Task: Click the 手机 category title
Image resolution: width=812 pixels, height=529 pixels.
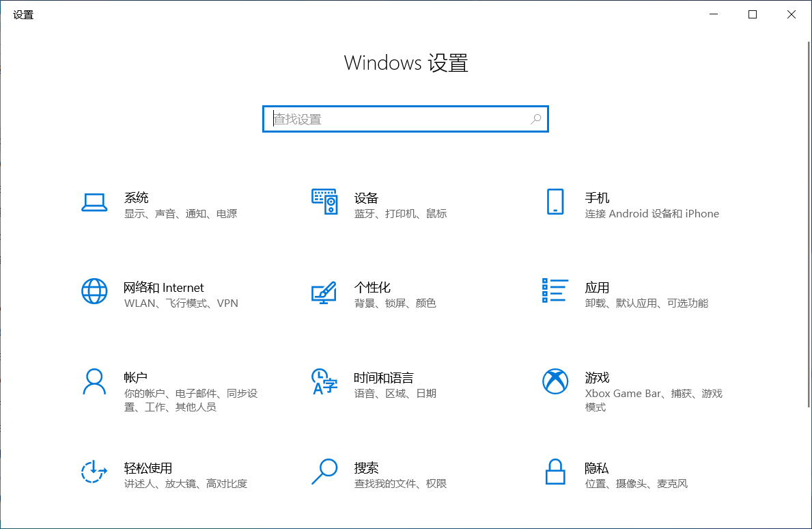Action: (597, 198)
